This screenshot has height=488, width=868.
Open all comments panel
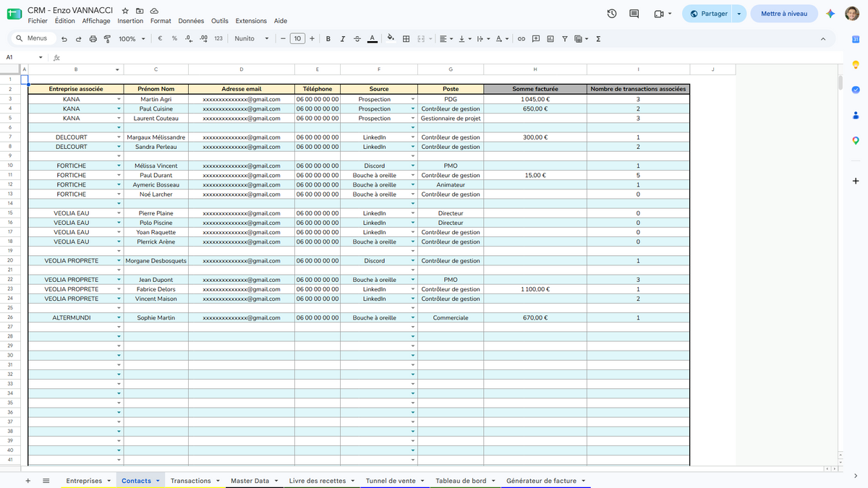point(634,14)
